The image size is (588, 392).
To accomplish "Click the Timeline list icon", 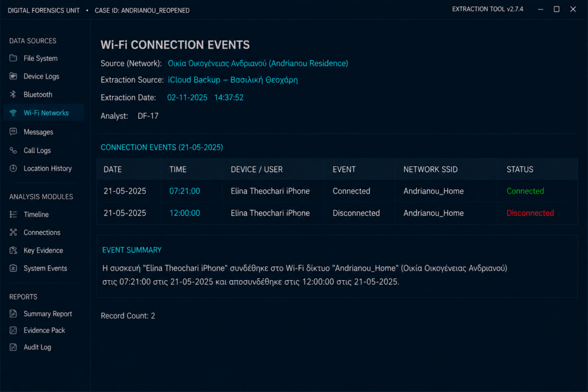I will pos(13,214).
